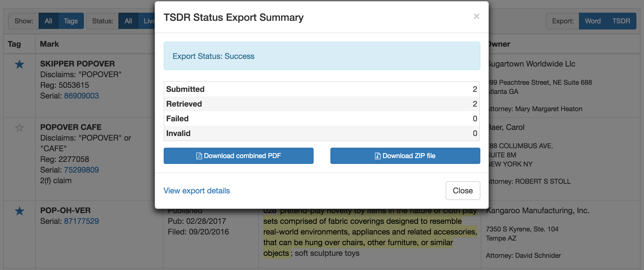
Task: Download the combined PDF
Action: [x=238, y=156]
